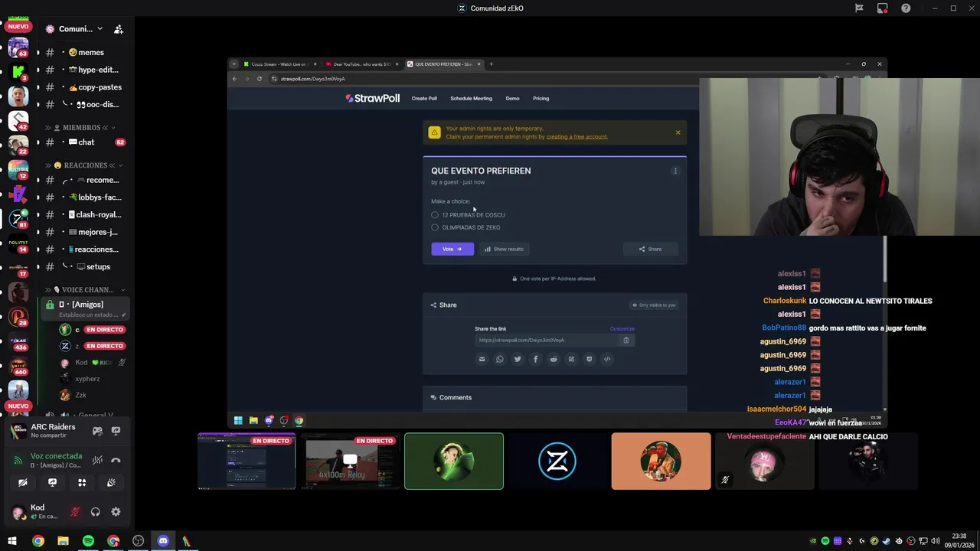This screenshot has height=551, width=980.
Task: Share the poll via Twitter icon
Action: pyautogui.click(x=518, y=359)
